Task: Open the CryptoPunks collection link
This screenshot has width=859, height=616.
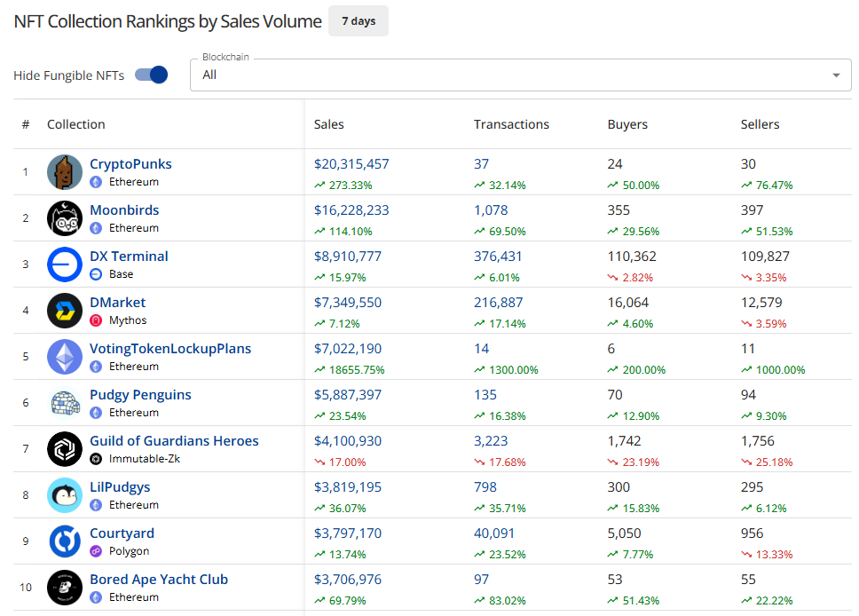Action: pos(130,164)
